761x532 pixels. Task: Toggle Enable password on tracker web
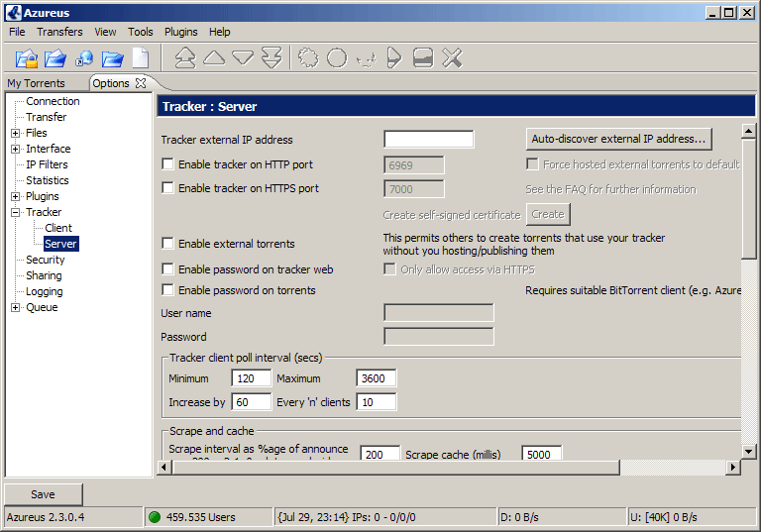click(x=167, y=268)
